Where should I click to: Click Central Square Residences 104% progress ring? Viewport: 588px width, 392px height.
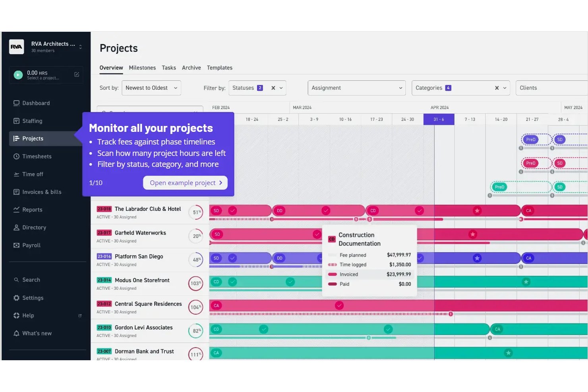(195, 307)
